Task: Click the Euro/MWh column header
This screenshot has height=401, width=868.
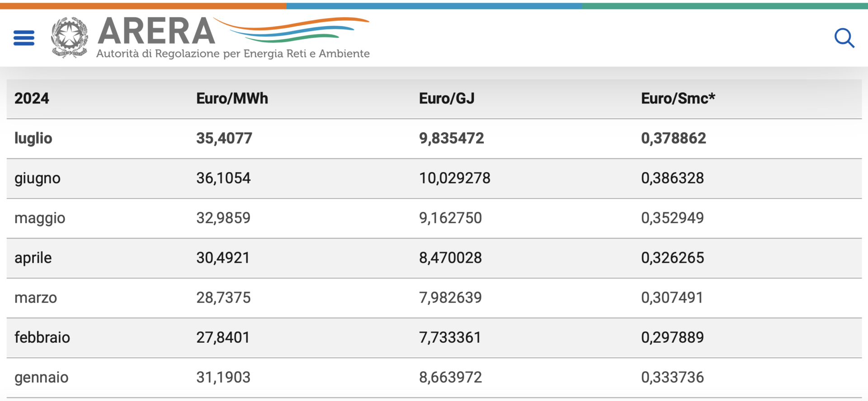Action: pos(232,98)
